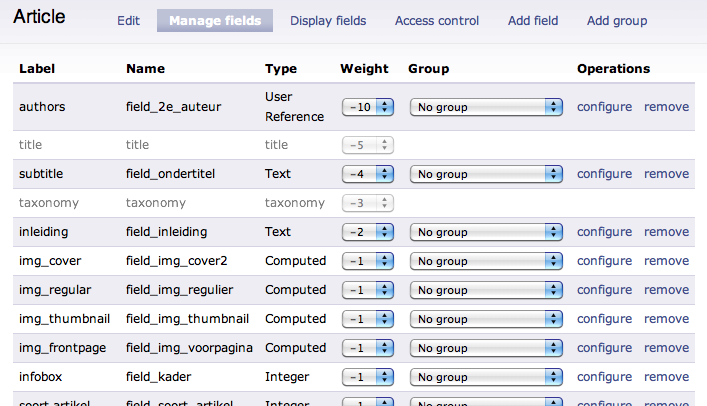Expand group dropdown for img_thumbnail
The width and height of the screenshot is (707, 406).
[x=486, y=319]
